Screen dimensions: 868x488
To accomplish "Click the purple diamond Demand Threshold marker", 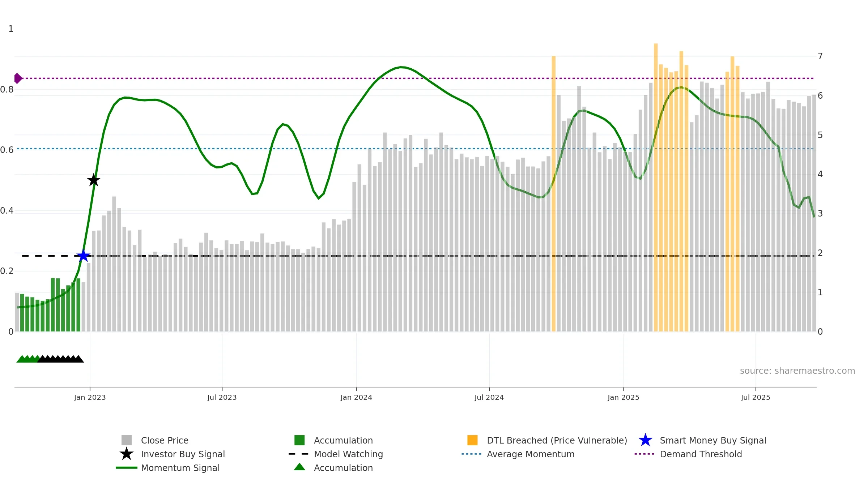I will pos(18,78).
